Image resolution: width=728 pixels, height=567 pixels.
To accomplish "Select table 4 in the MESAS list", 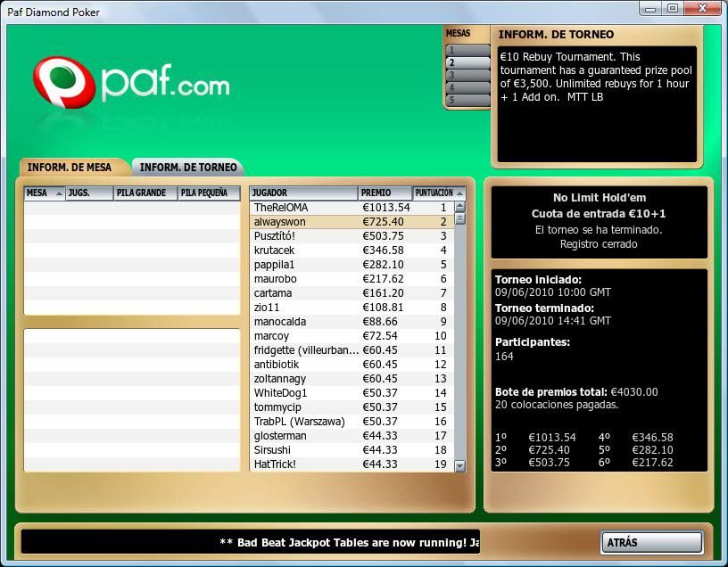I will 467,87.
